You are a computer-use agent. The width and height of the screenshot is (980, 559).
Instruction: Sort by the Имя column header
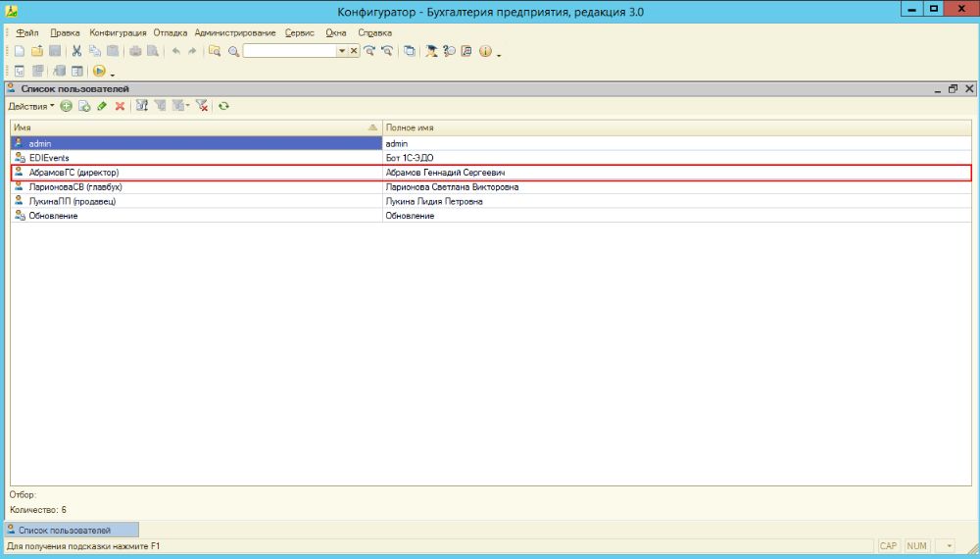pos(196,127)
